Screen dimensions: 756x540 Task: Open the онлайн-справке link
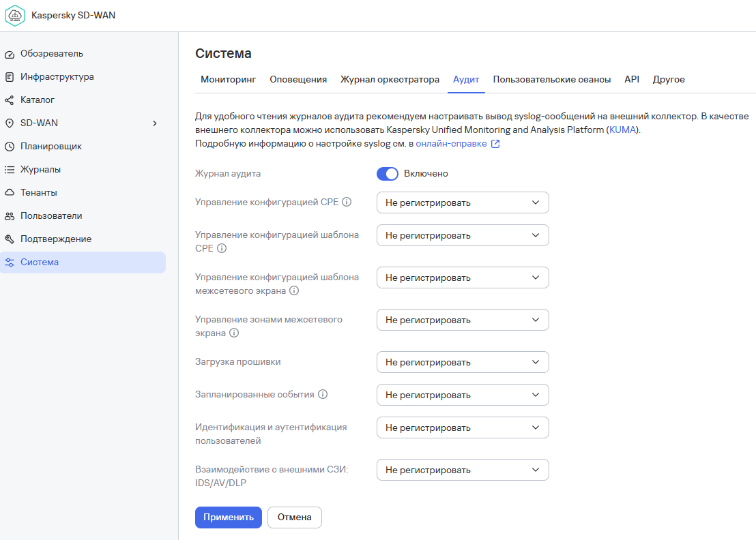coord(451,144)
